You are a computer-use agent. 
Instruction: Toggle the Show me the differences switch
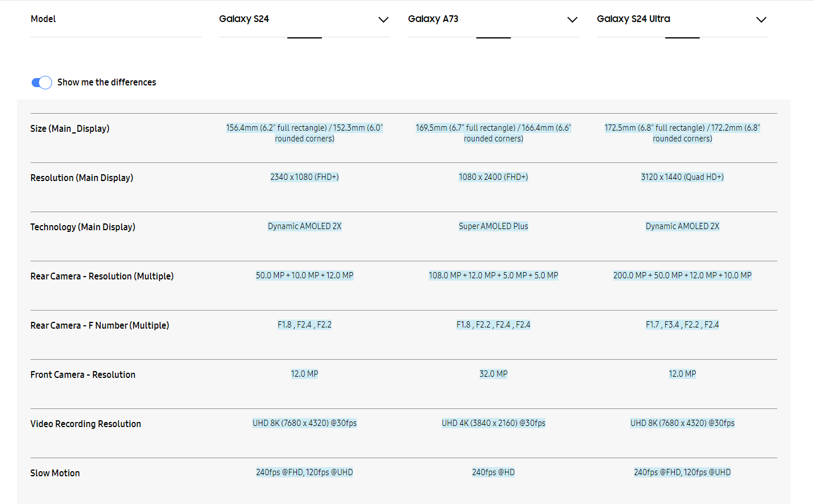coord(41,83)
